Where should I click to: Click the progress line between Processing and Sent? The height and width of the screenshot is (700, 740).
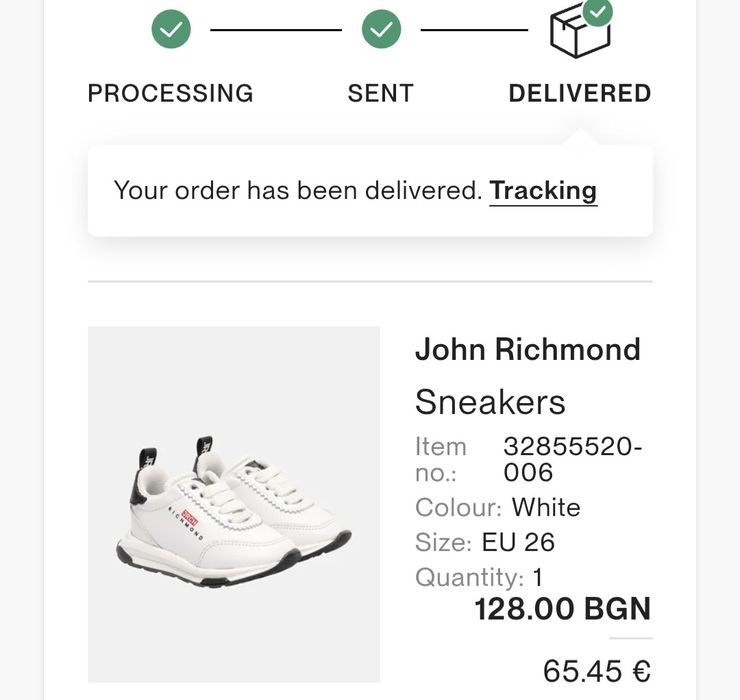pos(276,30)
